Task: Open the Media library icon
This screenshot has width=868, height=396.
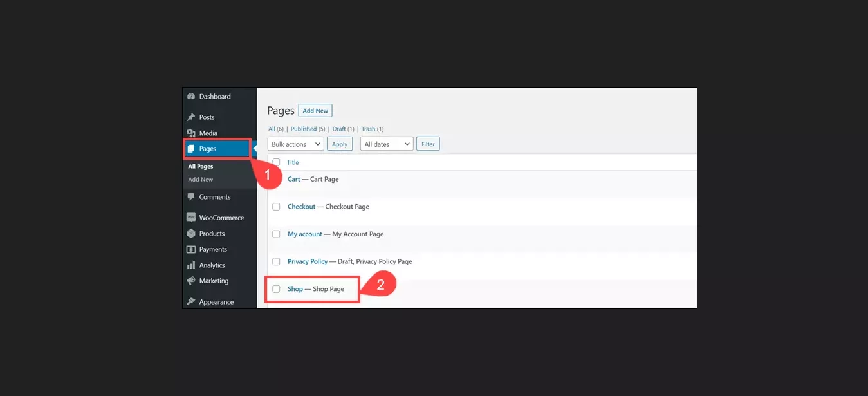Action: click(191, 133)
